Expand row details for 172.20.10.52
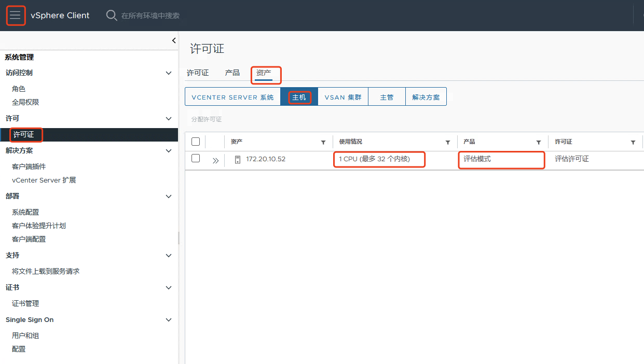This screenshot has width=644, height=364. [x=215, y=160]
